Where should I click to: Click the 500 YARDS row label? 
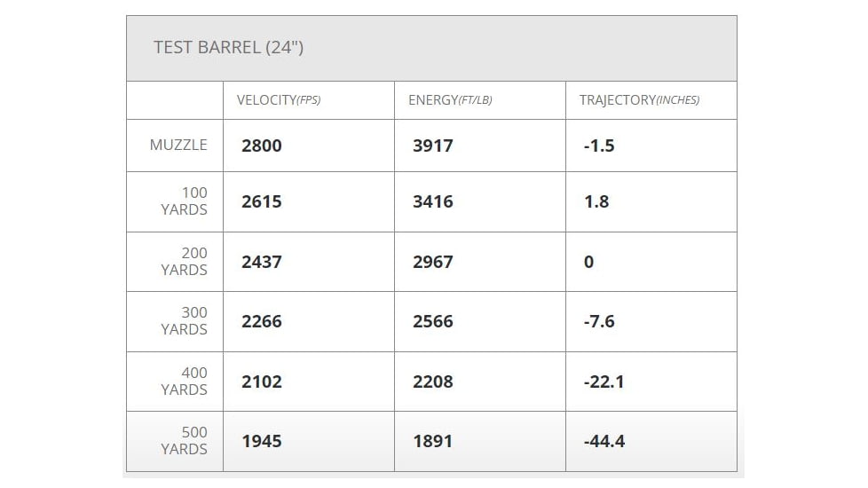[185, 441]
